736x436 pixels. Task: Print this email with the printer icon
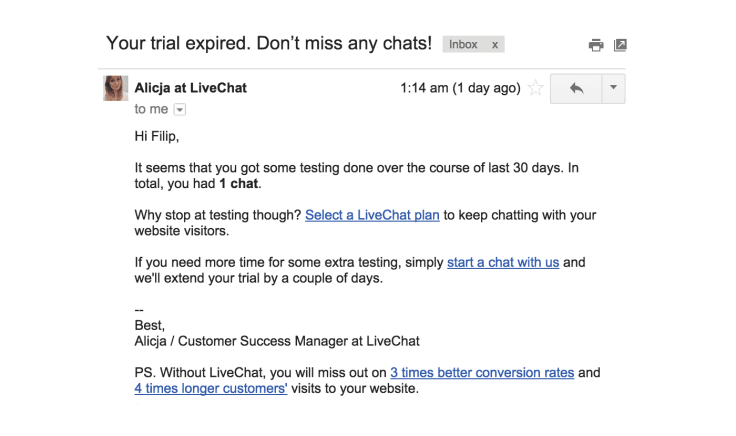pyautogui.click(x=596, y=45)
